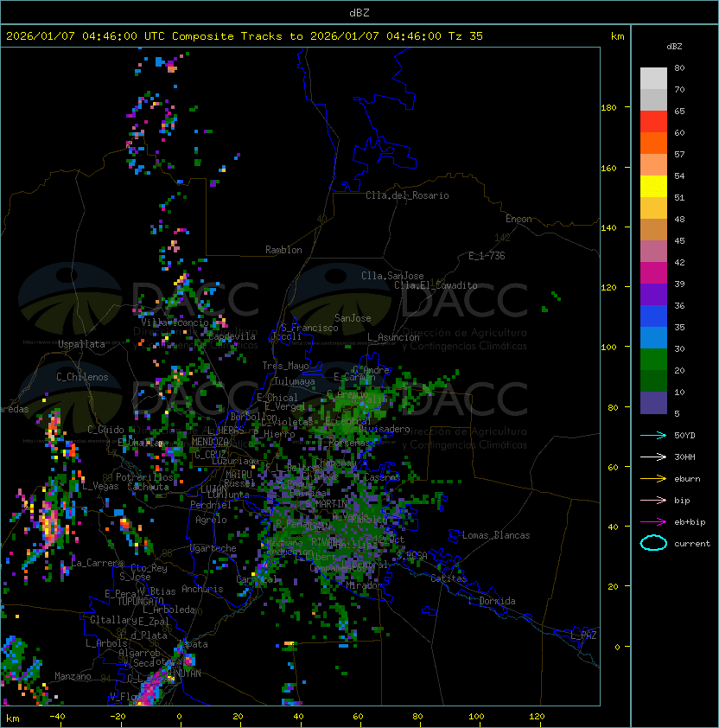This screenshot has height=728, width=719.
Task: Click the 'E_1-736' map label
Action: click(487, 256)
